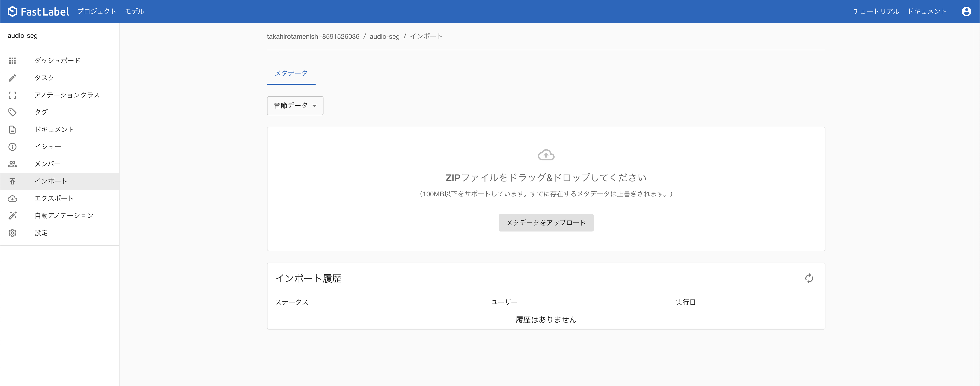Click the auto annotation magic wand icon
980x386 pixels.
(x=12, y=216)
